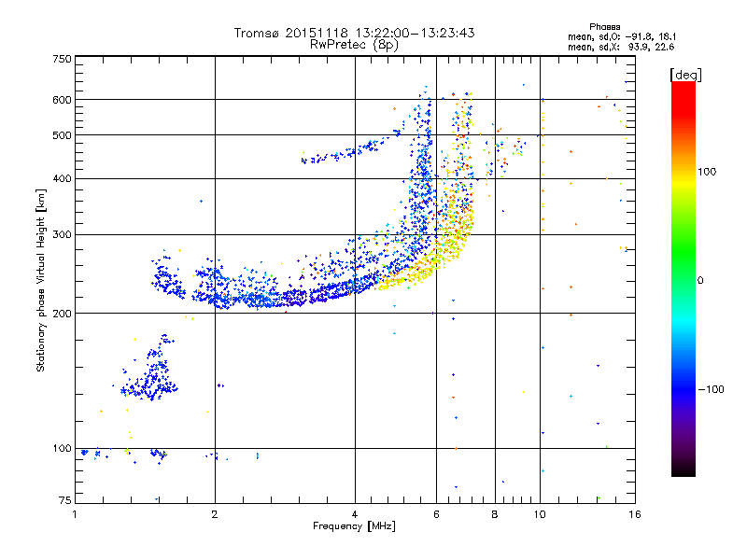Click the x-axis tick label '1'
The width and height of the screenshot is (747, 560).
coord(76,514)
